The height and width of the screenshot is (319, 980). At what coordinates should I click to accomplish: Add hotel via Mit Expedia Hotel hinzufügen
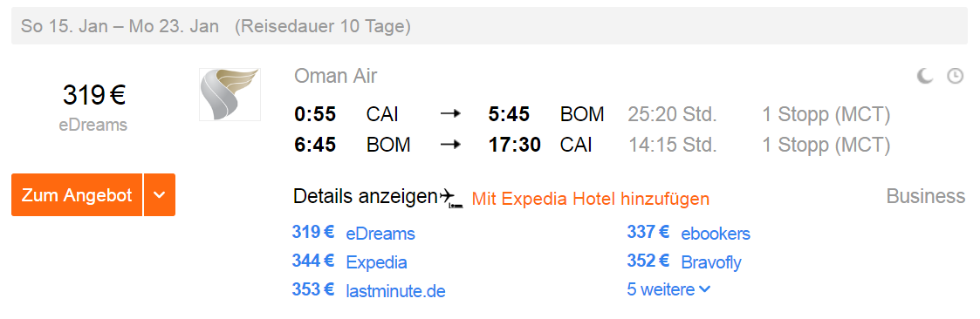(591, 199)
